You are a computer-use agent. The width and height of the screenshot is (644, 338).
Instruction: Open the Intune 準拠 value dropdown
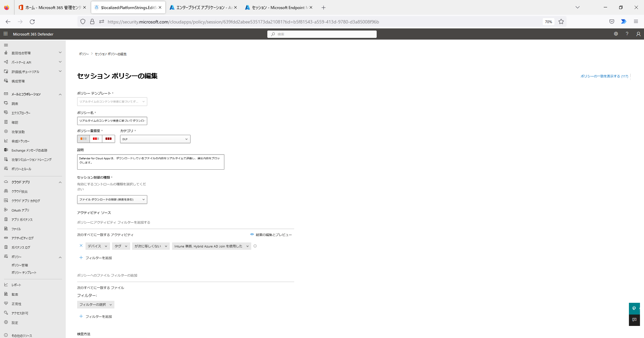[212, 246]
